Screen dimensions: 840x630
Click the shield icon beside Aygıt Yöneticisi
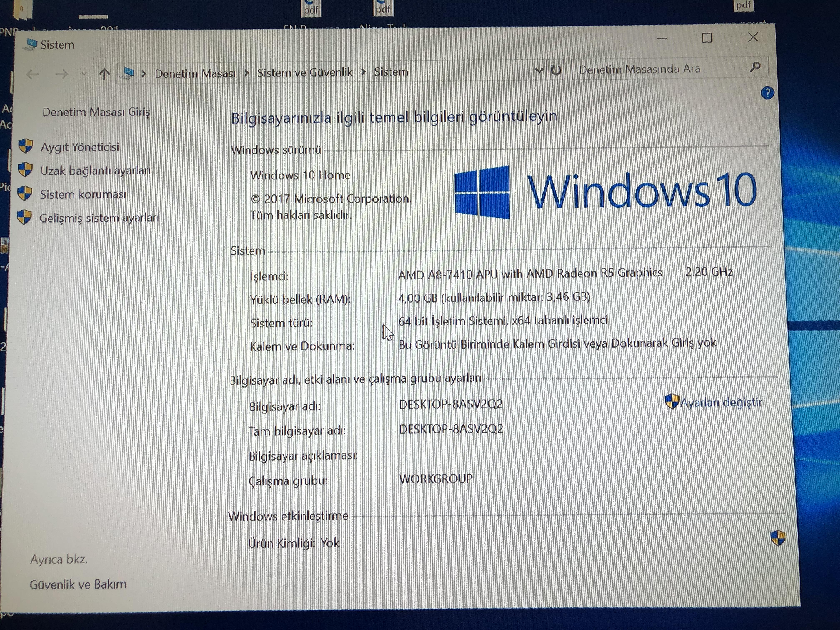coord(26,146)
